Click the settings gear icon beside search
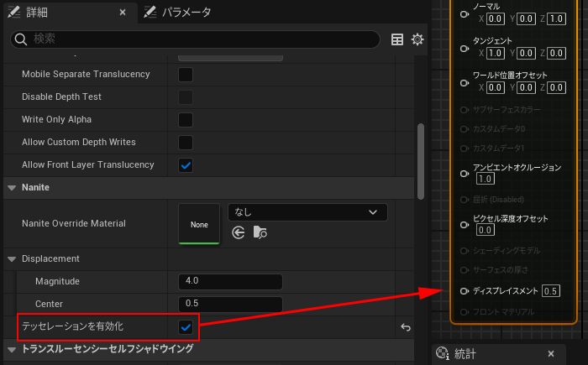Image resolution: width=588 pixels, height=365 pixels. click(x=417, y=39)
